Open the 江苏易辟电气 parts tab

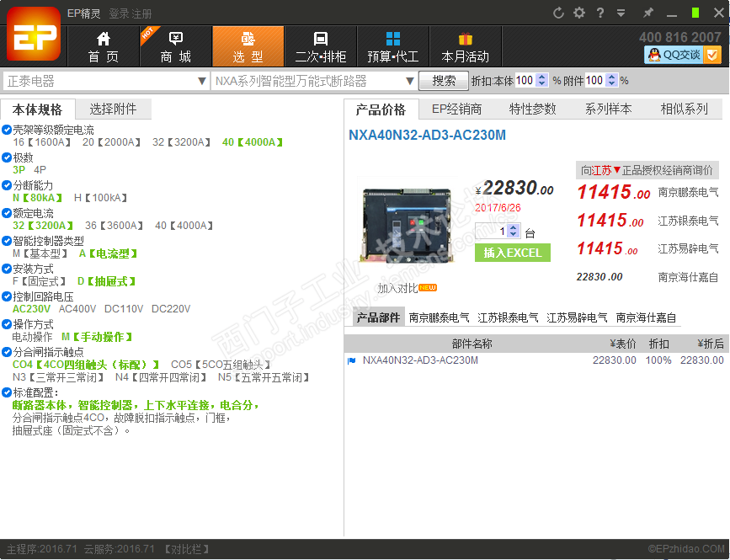[x=577, y=317]
